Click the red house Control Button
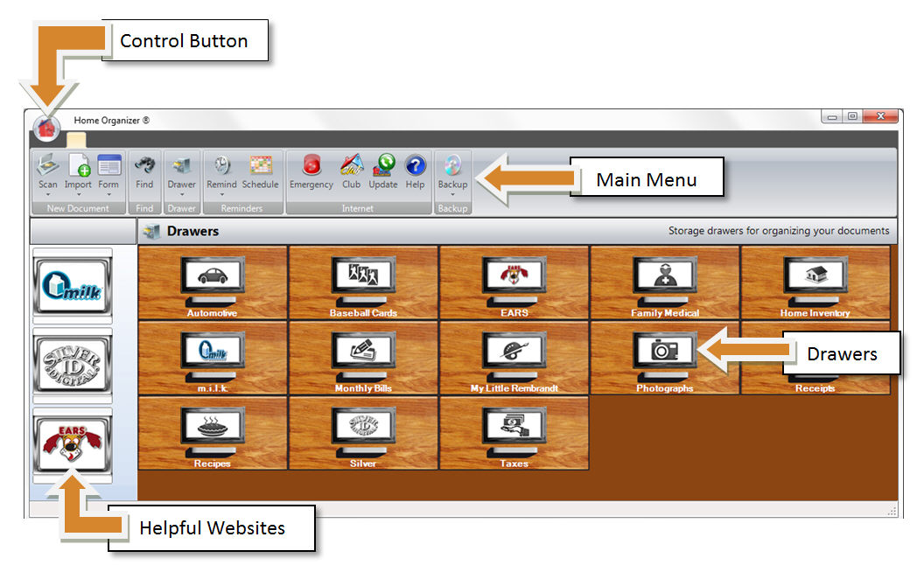 (46, 127)
